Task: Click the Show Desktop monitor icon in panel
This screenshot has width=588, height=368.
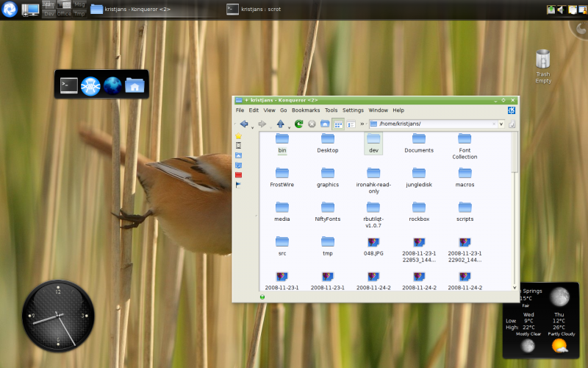Action: (31, 10)
